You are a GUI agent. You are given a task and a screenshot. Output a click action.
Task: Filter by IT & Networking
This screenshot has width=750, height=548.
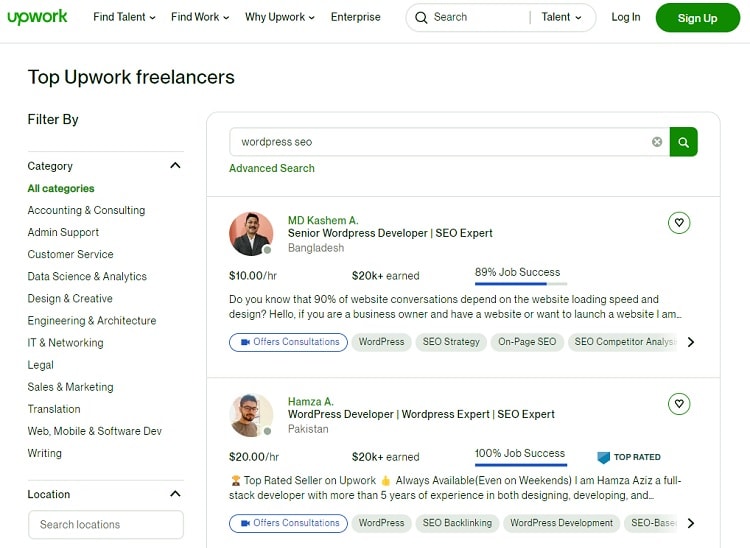[x=66, y=343]
